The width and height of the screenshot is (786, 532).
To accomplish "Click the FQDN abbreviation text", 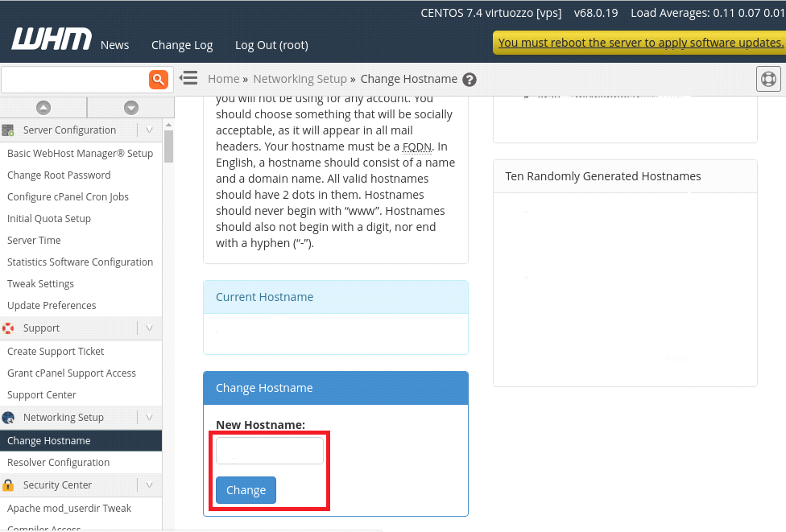I will [417, 146].
